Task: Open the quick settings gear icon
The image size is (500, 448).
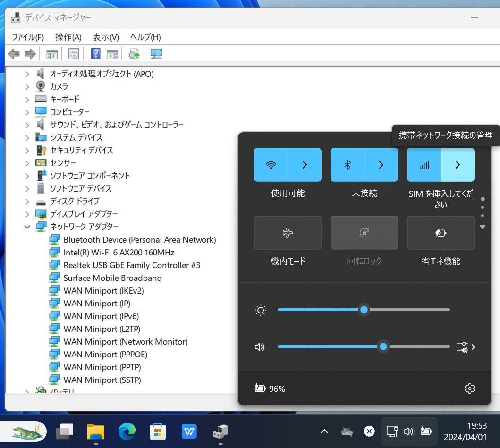Action: [469, 389]
